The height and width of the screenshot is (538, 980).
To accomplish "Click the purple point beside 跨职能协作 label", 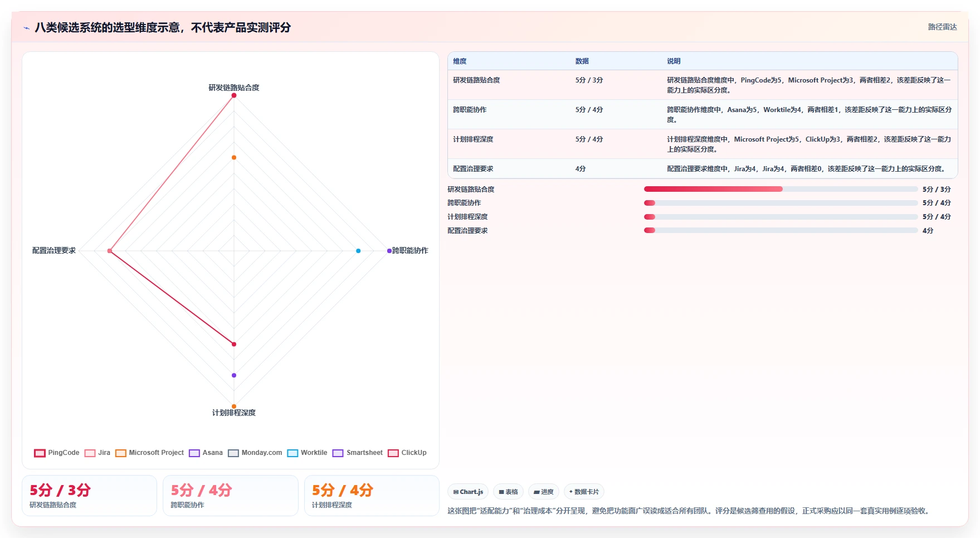I will pos(389,251).
